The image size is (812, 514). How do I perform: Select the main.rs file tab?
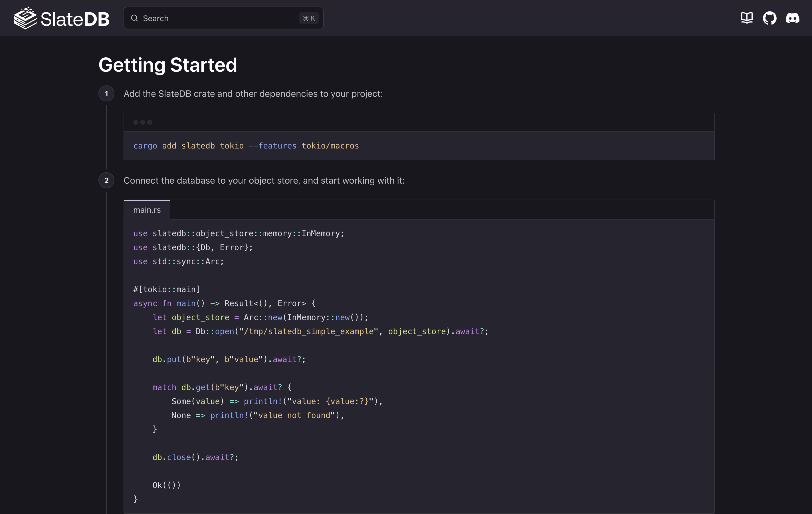pos(147,210)
